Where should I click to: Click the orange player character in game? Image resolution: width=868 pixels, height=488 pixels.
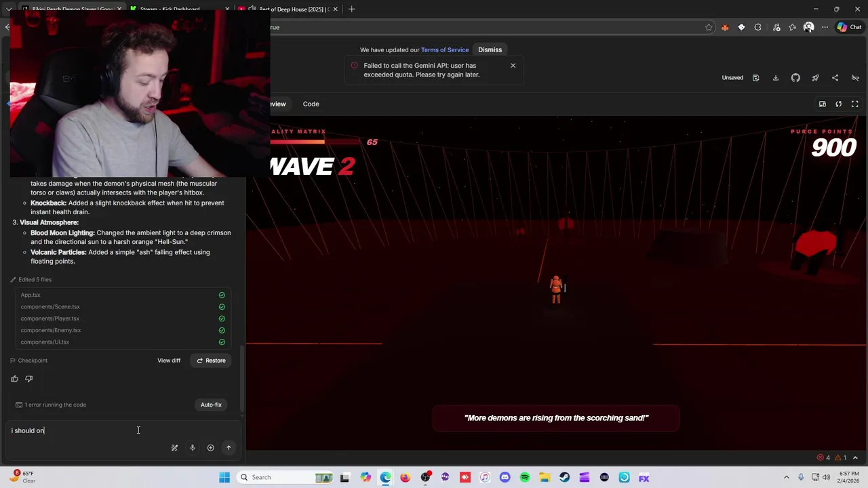[x=556, y=289]
